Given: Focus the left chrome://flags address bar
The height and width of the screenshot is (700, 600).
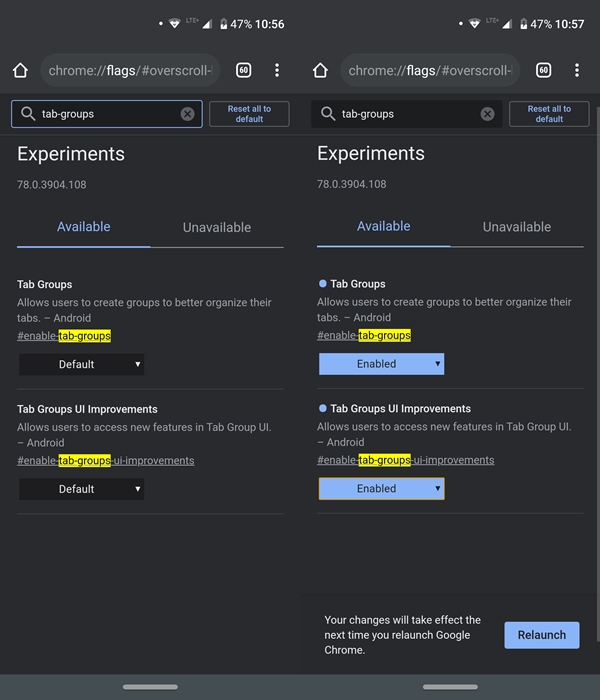Looking at the screenshot, I should [x=130, y=70].
